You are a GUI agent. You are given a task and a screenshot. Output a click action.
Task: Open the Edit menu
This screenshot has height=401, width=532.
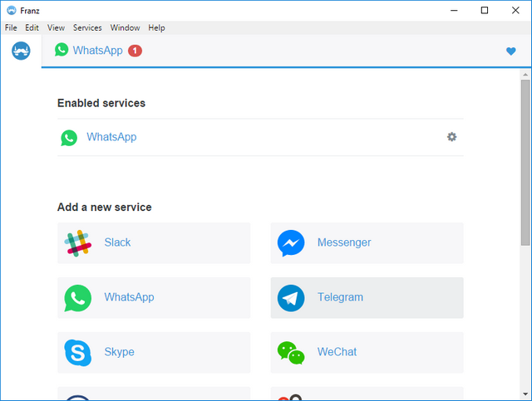[32, 27]
